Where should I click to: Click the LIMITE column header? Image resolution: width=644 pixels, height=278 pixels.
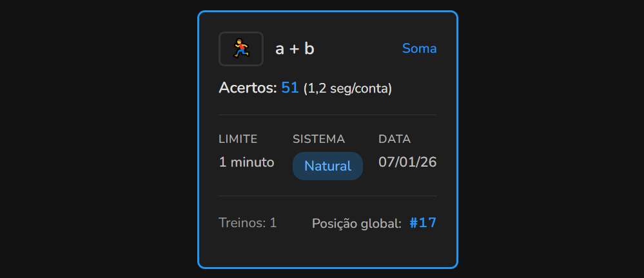[238, 139]
